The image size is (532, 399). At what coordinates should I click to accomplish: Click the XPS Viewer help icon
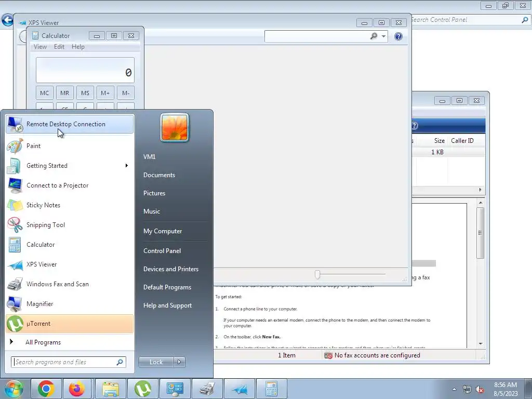(x=398, y=36)
